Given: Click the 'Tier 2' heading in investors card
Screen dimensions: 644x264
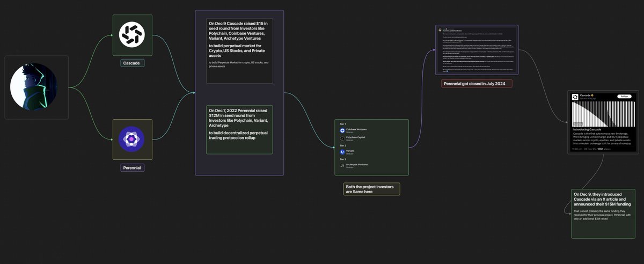Looking at the screenshot, I should [x=342, y=145].
